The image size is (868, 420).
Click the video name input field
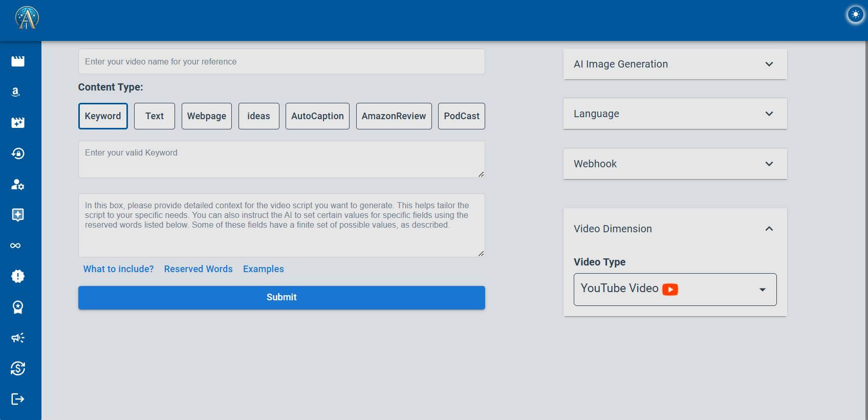pos(281,61)
